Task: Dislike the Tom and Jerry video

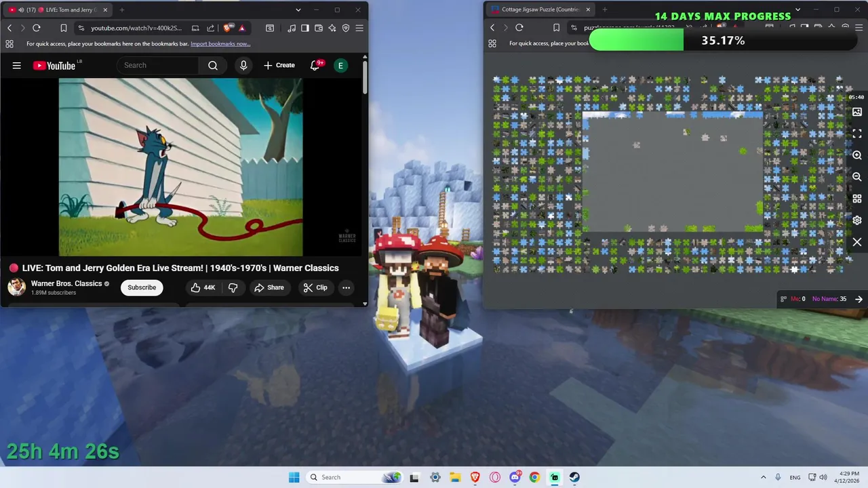Action: (233, 287)
